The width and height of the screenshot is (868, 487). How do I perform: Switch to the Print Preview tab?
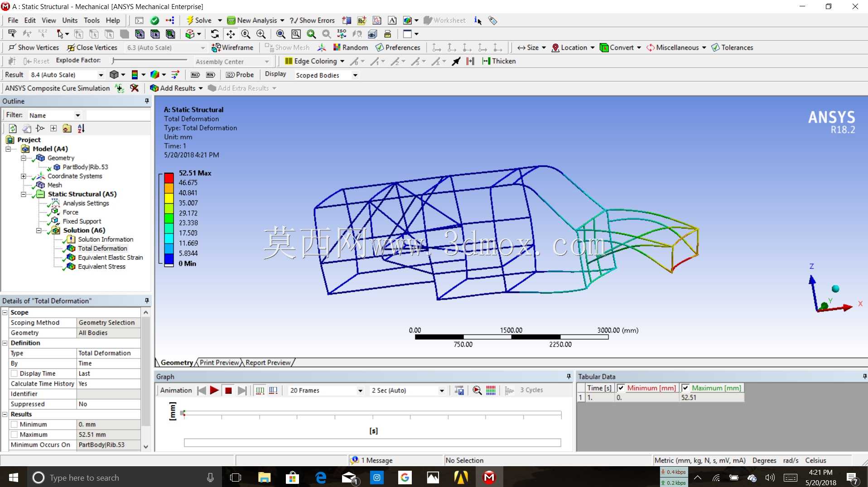219,363
